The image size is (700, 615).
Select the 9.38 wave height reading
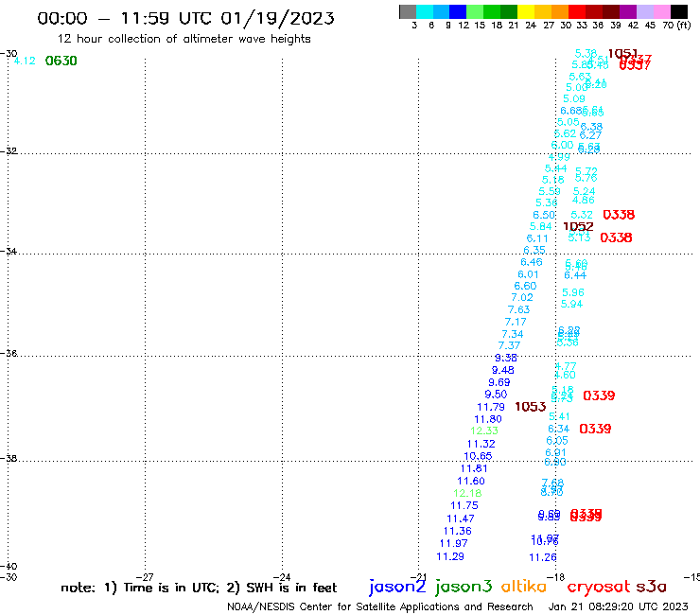click(506, 358)
